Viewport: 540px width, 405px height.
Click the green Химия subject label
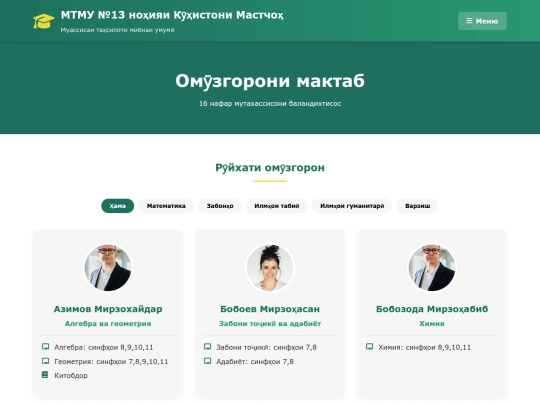pyautogui.click(x=432, y=324)
